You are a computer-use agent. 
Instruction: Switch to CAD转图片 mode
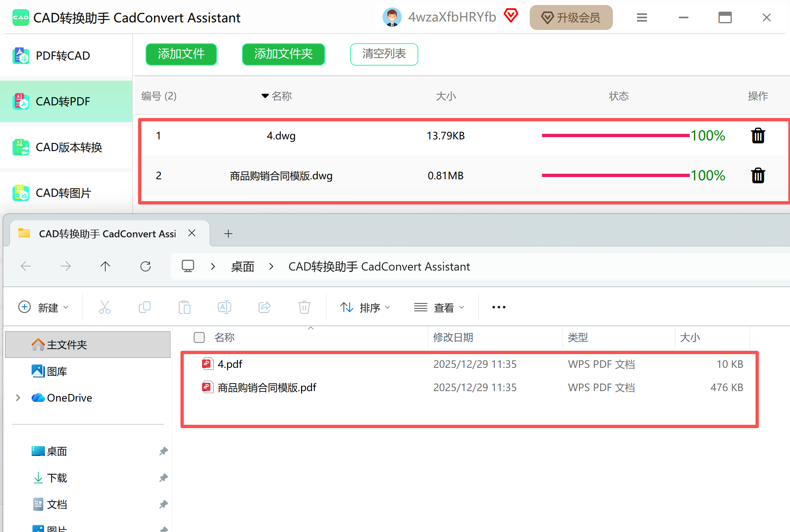coord(66,193)
